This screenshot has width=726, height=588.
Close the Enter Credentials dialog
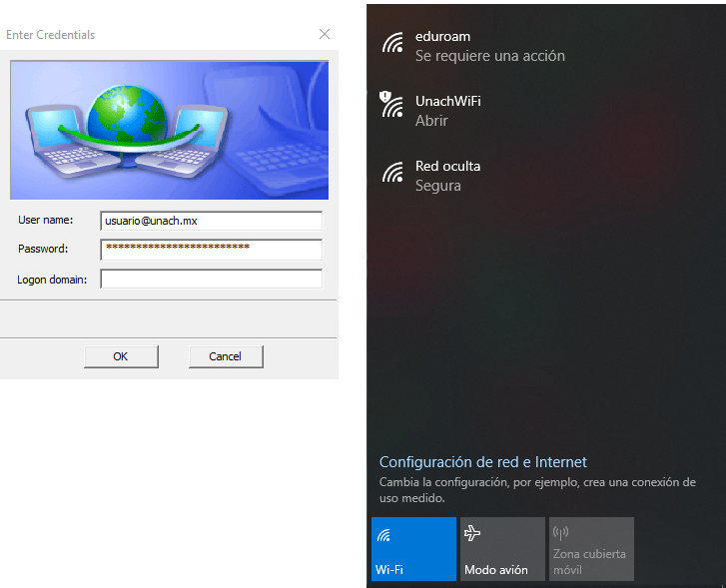pyautogui.click(x=324, y=34)
